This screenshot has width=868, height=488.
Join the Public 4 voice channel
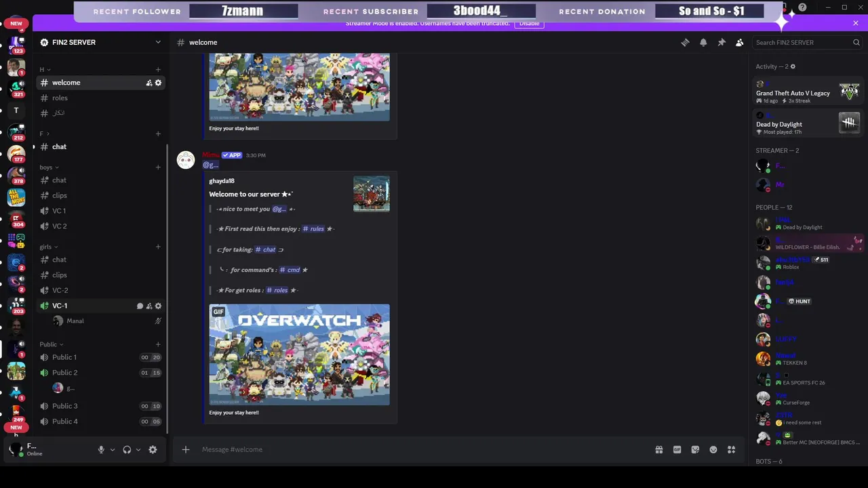pos(100,421)
